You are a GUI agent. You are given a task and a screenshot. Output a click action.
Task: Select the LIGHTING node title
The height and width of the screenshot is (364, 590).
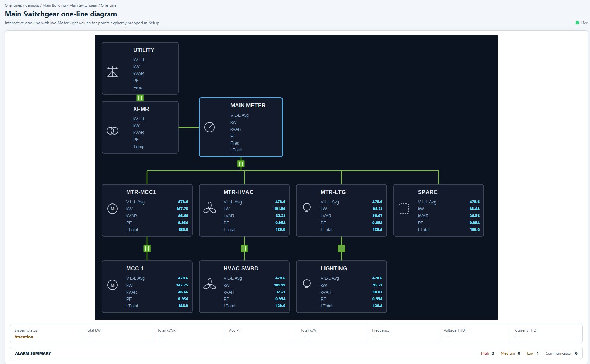point(334,268)
